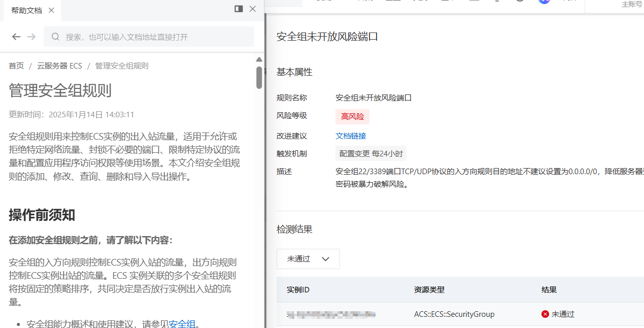The height and width of the screenshot is (328, 644).
Task: Open the 首页 breadcrumb
Action: [16, 66]
